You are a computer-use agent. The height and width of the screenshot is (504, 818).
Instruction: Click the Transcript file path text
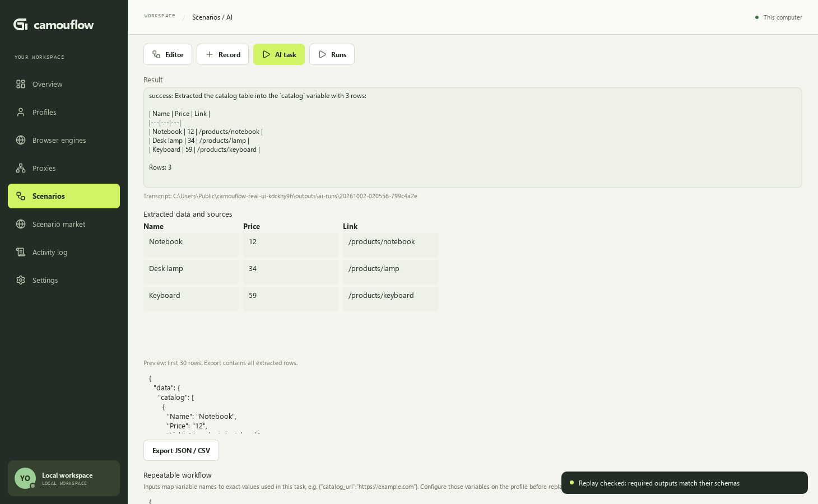tap(280, 197)
